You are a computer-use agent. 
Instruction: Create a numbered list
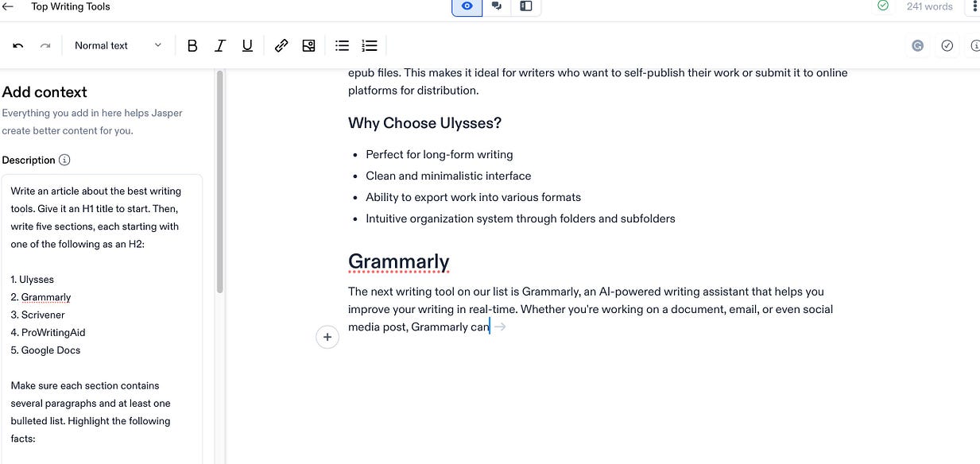tap(369, 45)
